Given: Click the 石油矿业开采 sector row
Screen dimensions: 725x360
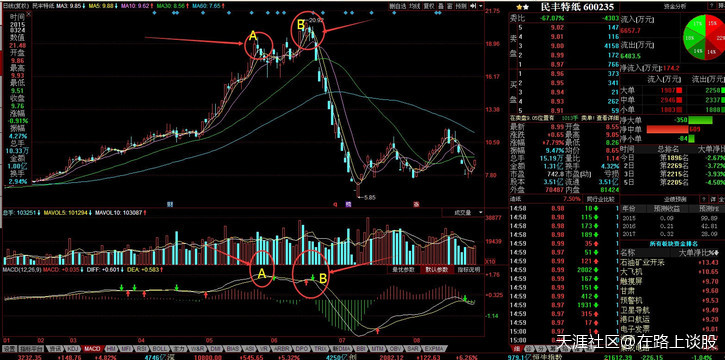Looking at the screenshot, I should click(x=671, y=262).
